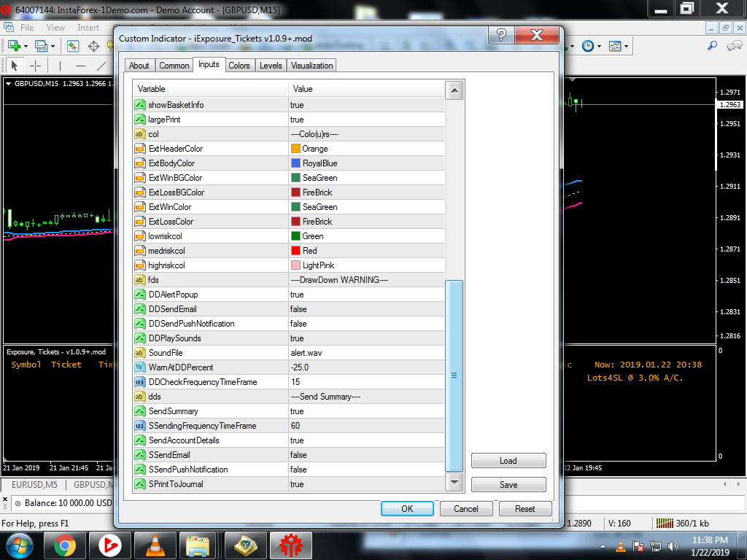Click the ExtHeaderColor Orange swatch
The height and width of the screenshot is (560, 747).
295,149
